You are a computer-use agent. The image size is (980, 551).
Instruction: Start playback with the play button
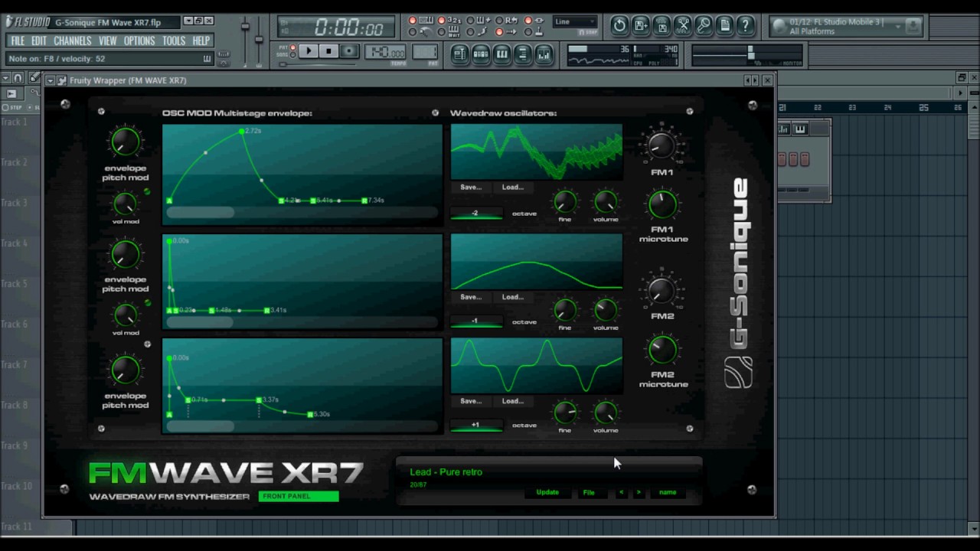[308, 51]
